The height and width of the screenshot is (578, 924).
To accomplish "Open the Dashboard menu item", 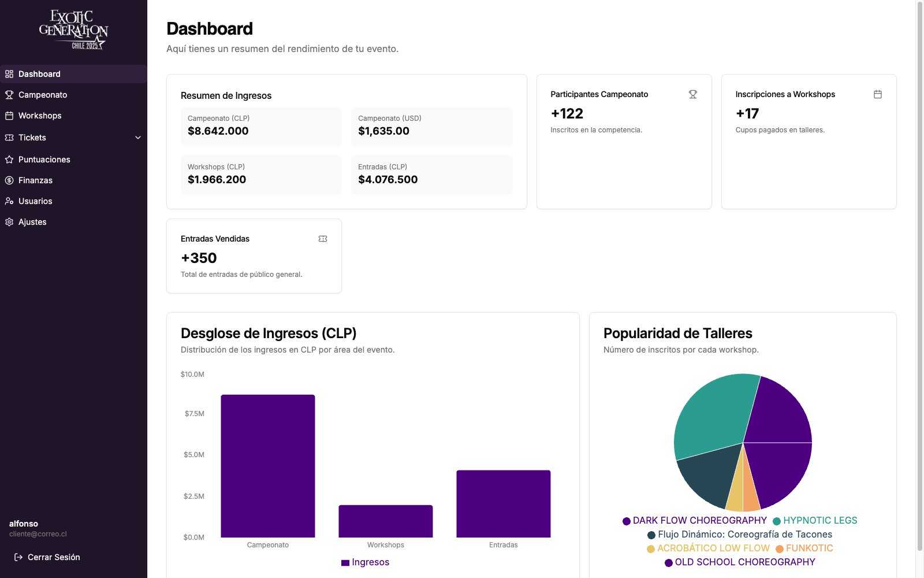I will [73, 74].
